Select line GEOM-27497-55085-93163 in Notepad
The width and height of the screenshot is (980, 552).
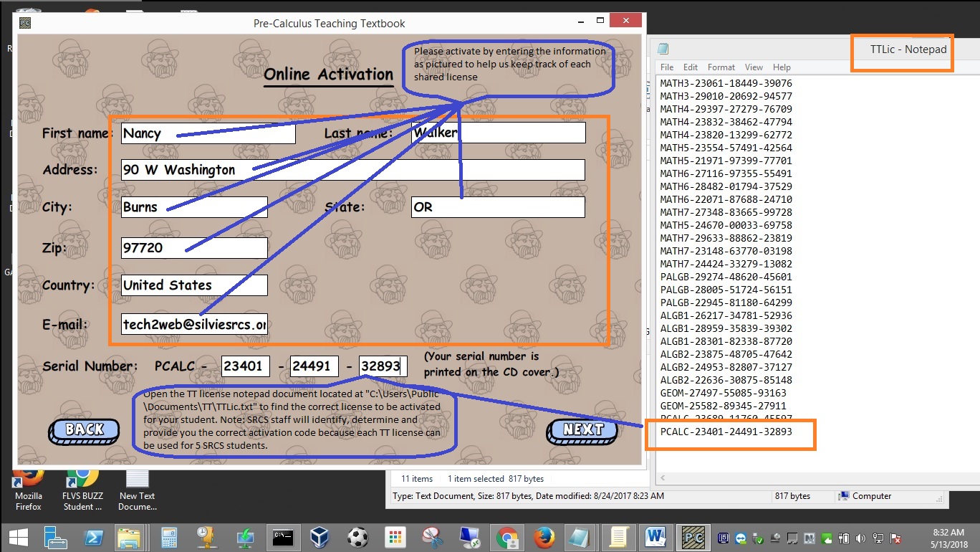[x=723, y=393]
